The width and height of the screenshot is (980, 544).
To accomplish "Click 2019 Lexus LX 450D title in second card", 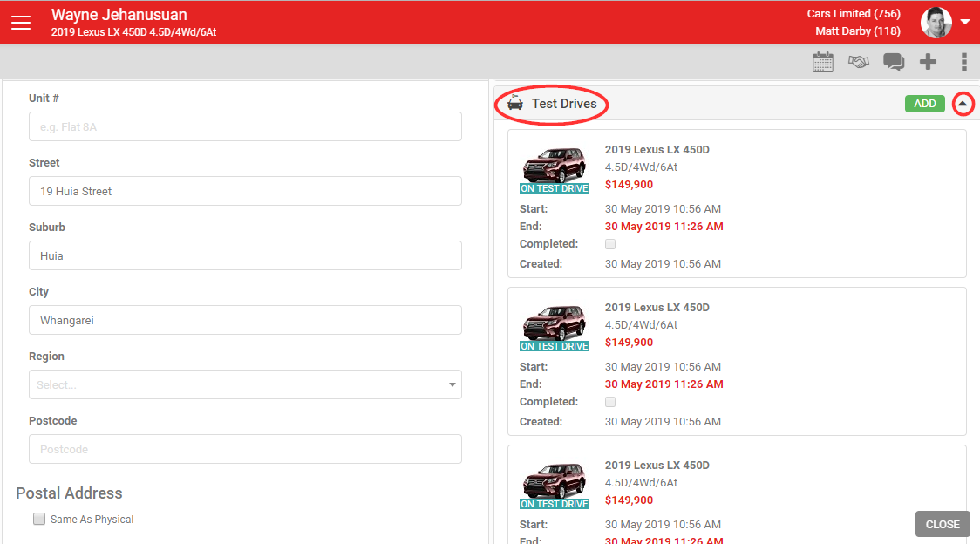I will click(x=657, y=307).
